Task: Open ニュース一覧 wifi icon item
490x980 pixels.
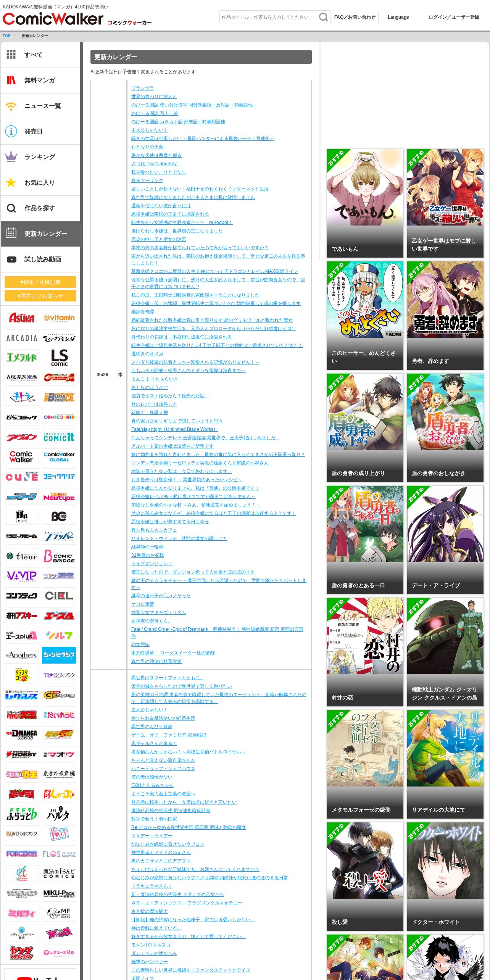Action: pyautogui.click(x=40, y=106)
